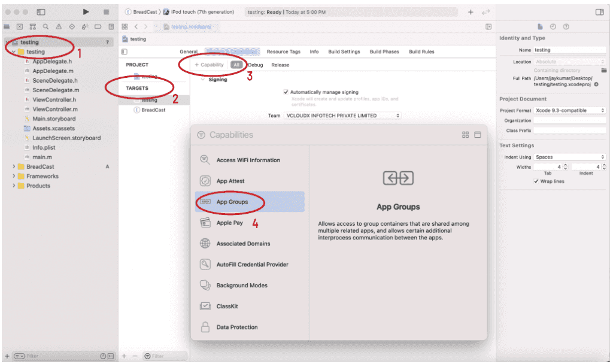Viewport: 610px width, 364px height.
Task: Toggle Automatically manage signing checkbox
Action: [x=286, y=92]
